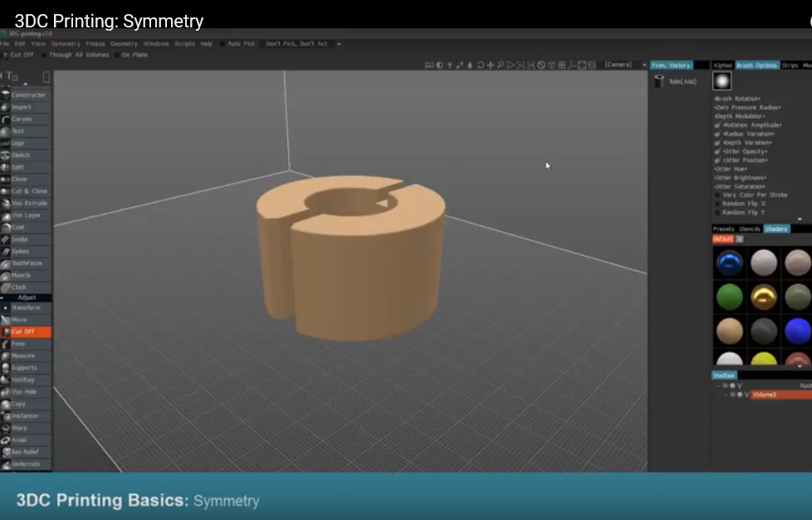Select the Axial tool

tap(26, 439)
